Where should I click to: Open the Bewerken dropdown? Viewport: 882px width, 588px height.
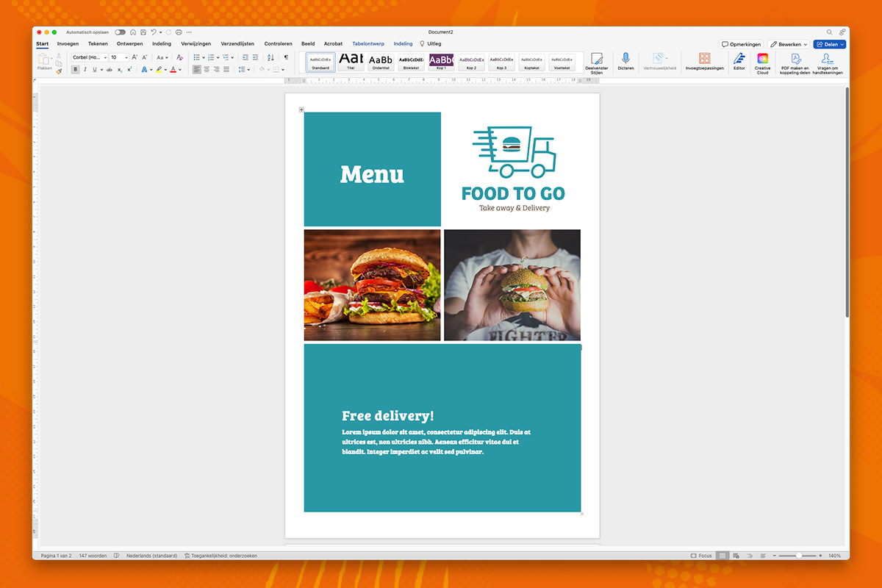pos(789,44)
